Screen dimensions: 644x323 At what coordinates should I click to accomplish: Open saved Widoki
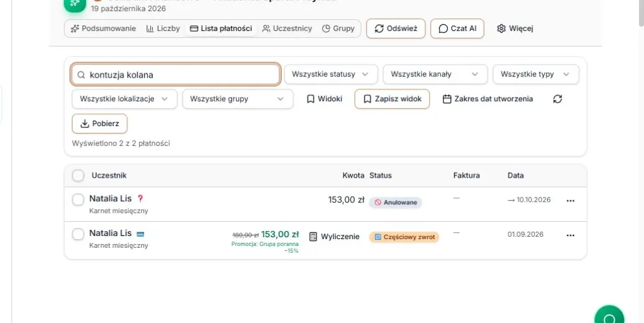coord(324,99)
